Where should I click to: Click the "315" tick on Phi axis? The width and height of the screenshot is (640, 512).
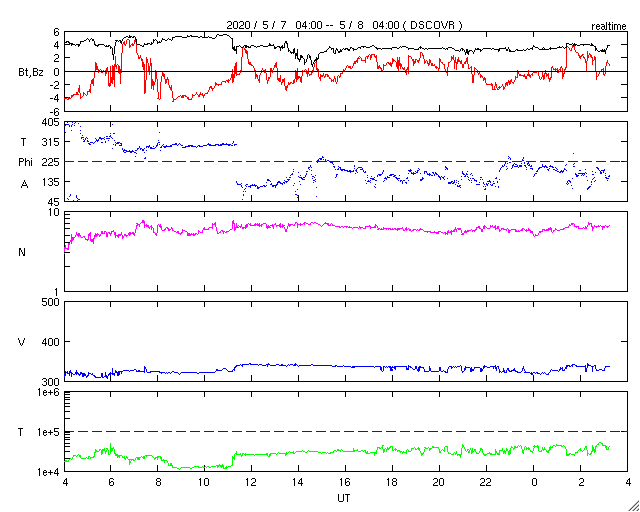(51, 142)
